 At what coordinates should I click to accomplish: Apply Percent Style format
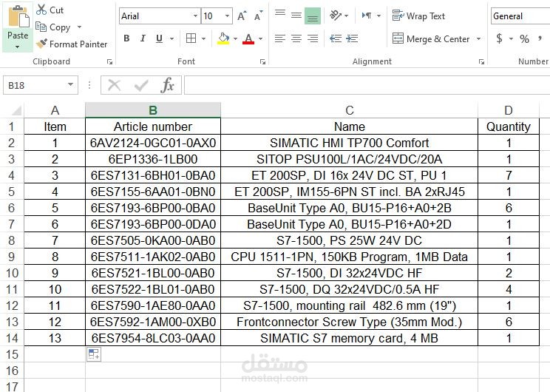click(524, 38)
